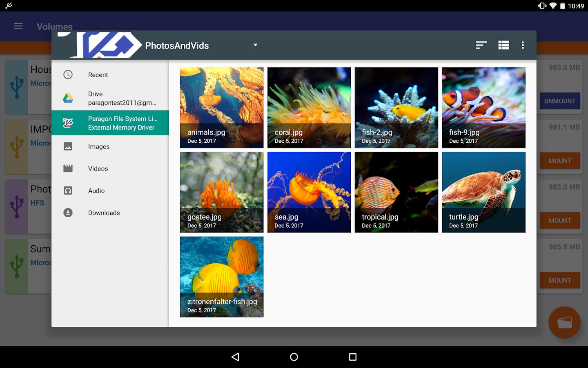588x368 pixels.
Task: Switch to list view layout
Action: (503, 45)
